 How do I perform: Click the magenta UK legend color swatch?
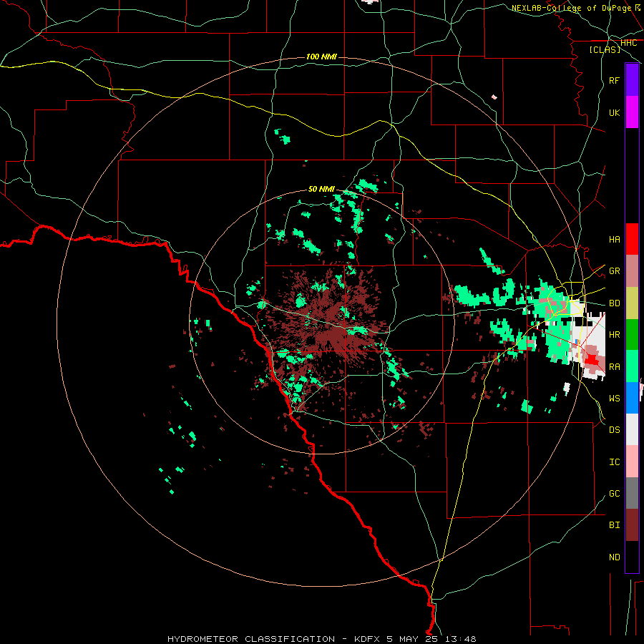632,112
